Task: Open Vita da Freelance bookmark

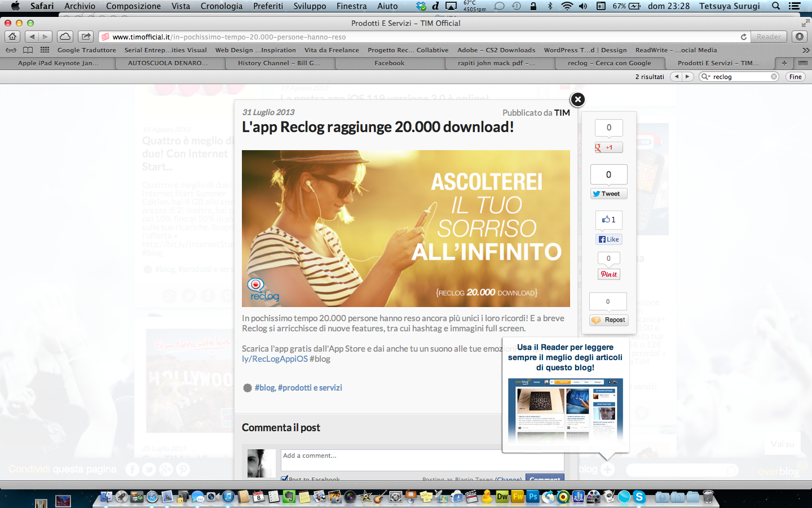Action: (x=332, y=50)
